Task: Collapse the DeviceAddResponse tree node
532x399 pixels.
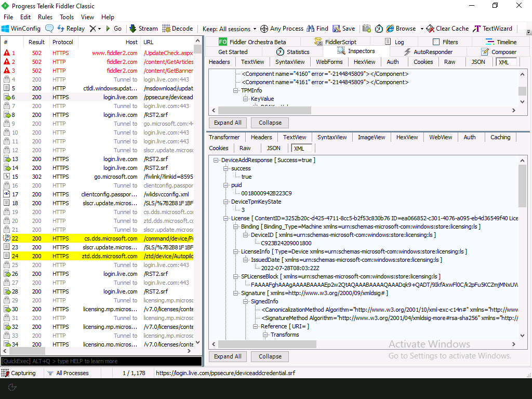Action: coord(216,160)
